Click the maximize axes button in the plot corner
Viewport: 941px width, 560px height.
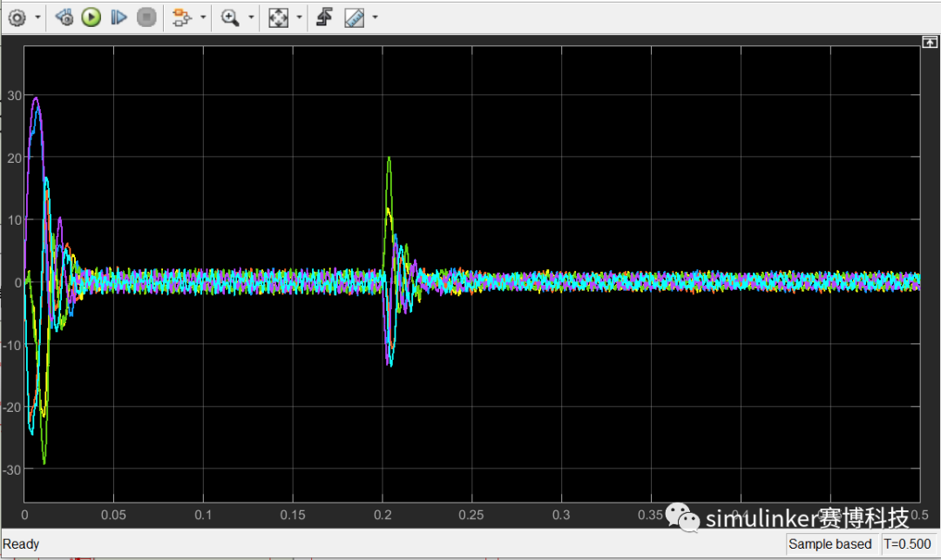[930, 42]
